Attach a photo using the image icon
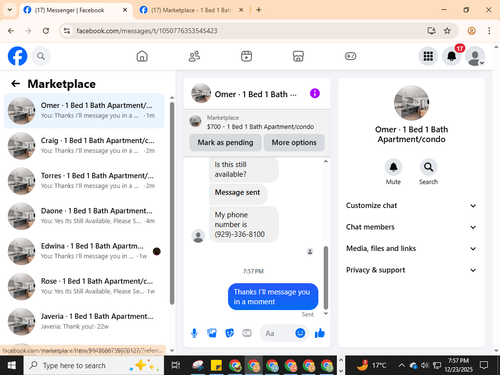The image size is (500, 375). click(212, 333)
